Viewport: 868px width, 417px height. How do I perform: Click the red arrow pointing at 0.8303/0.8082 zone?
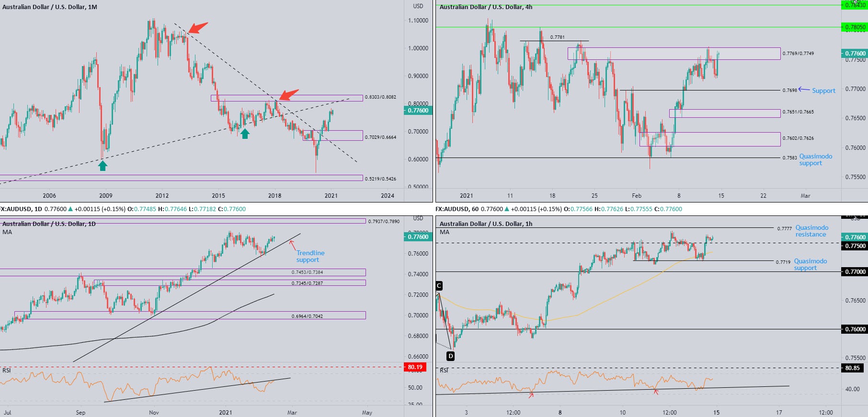click(289, 95)
